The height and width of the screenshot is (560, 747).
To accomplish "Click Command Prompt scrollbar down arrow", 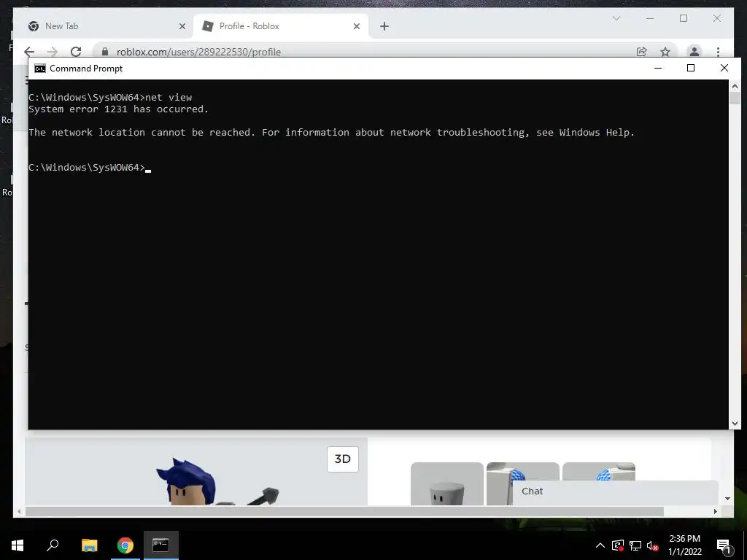I will 735,424.
